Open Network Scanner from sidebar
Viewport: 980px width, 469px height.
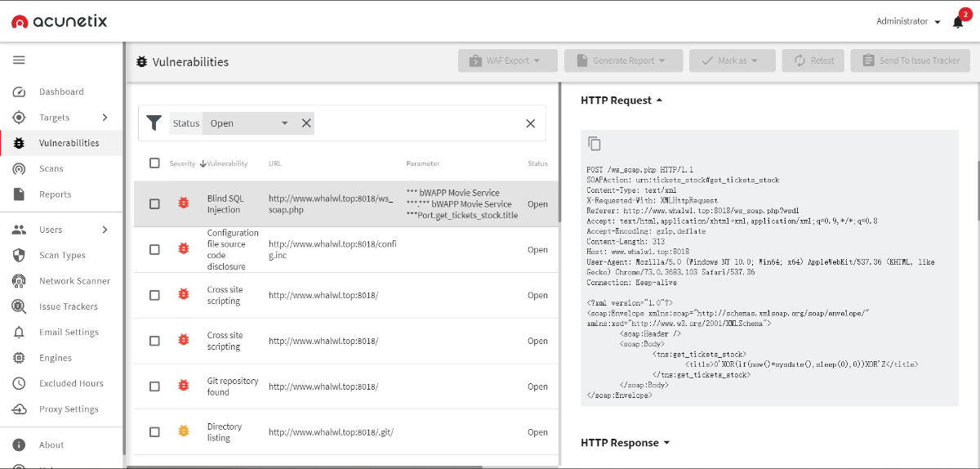coord(74,281)
